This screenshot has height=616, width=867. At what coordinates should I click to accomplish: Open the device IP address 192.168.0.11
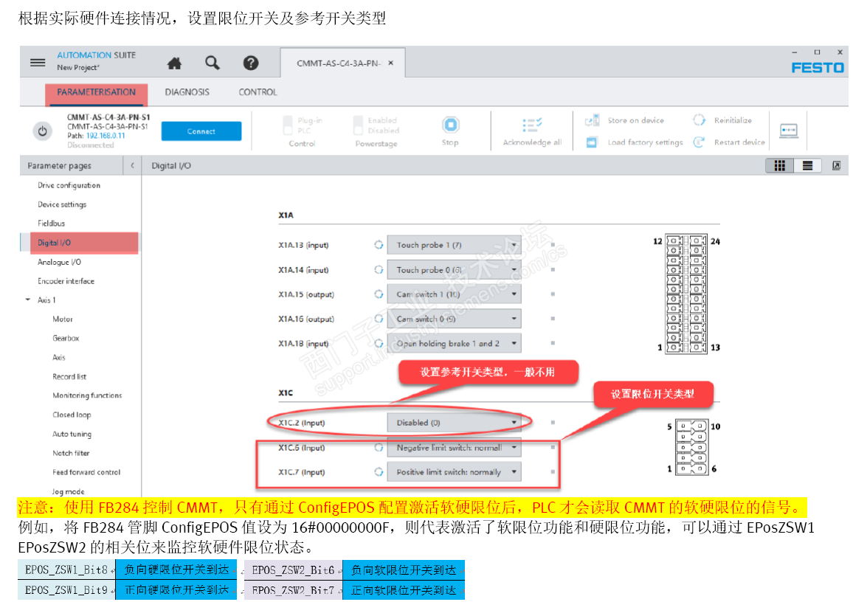click(106, 136)
